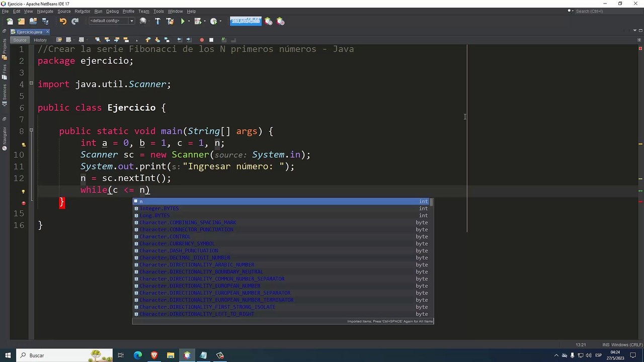Click Find Previous Occurrence editor icon

107,40
